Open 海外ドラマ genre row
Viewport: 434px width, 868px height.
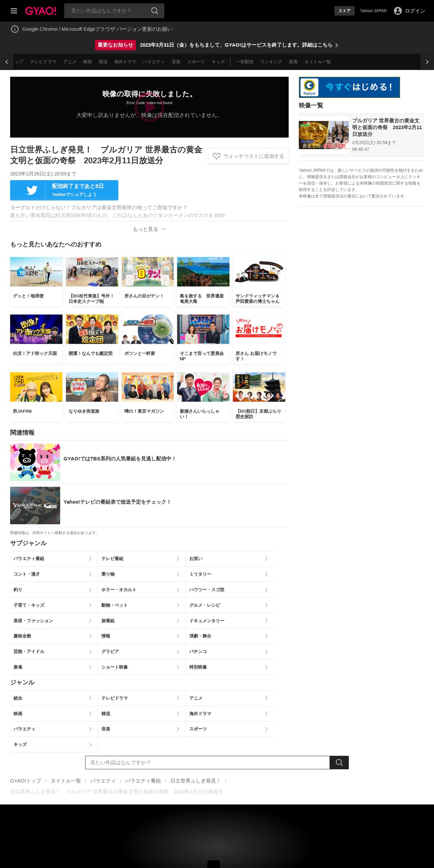tap(230, 714)
